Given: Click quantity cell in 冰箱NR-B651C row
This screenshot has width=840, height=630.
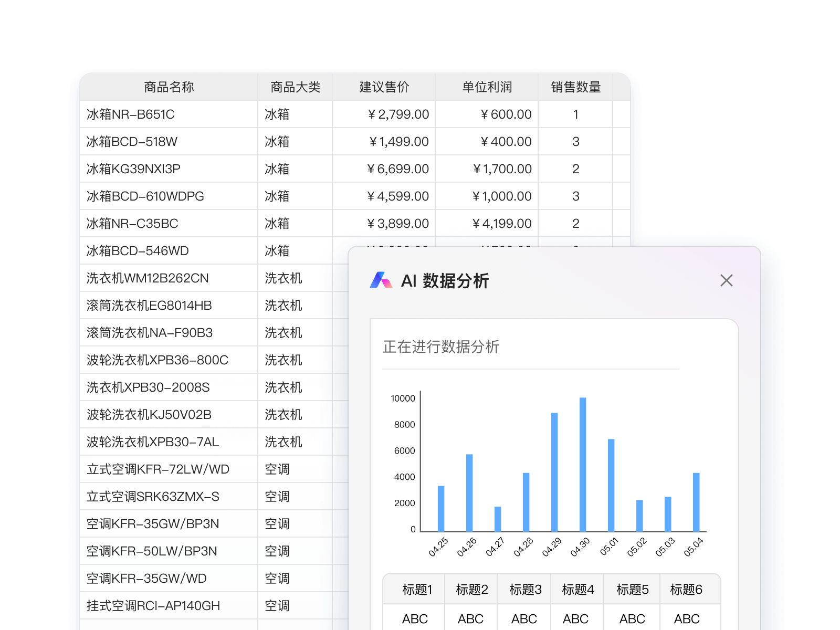Looking at the screenshot, I should [575, 114].
